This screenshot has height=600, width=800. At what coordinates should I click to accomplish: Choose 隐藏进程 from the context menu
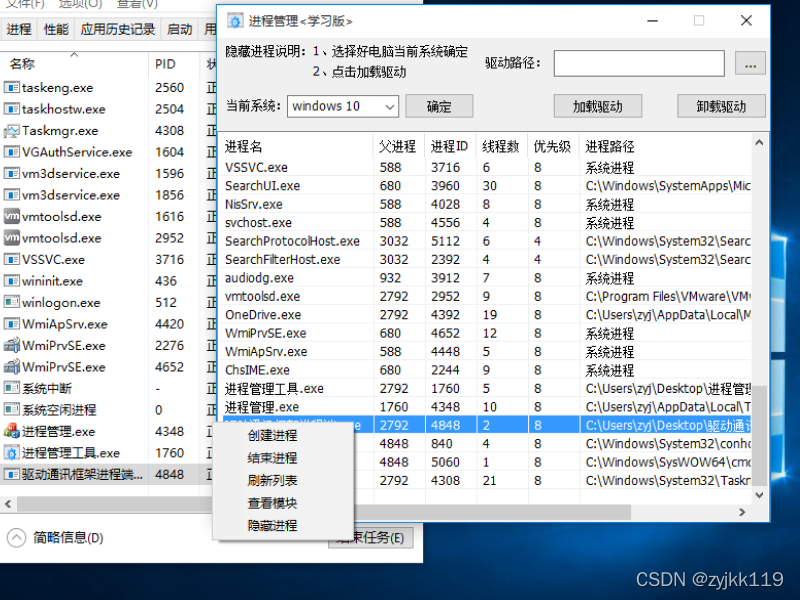272,526
